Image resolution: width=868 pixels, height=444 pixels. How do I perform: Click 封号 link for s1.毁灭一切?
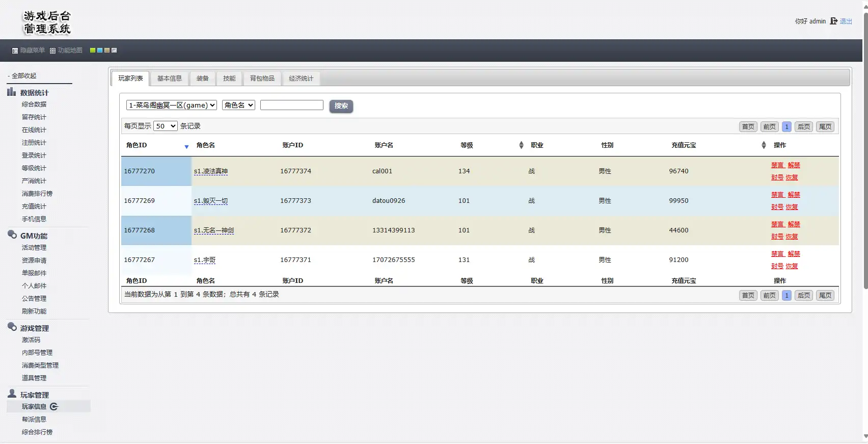click(777, 207)
